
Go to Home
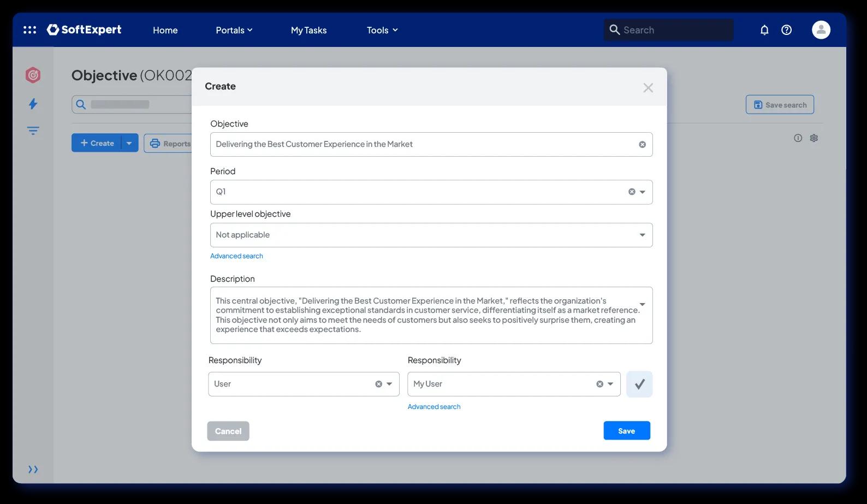coord(165,30)
